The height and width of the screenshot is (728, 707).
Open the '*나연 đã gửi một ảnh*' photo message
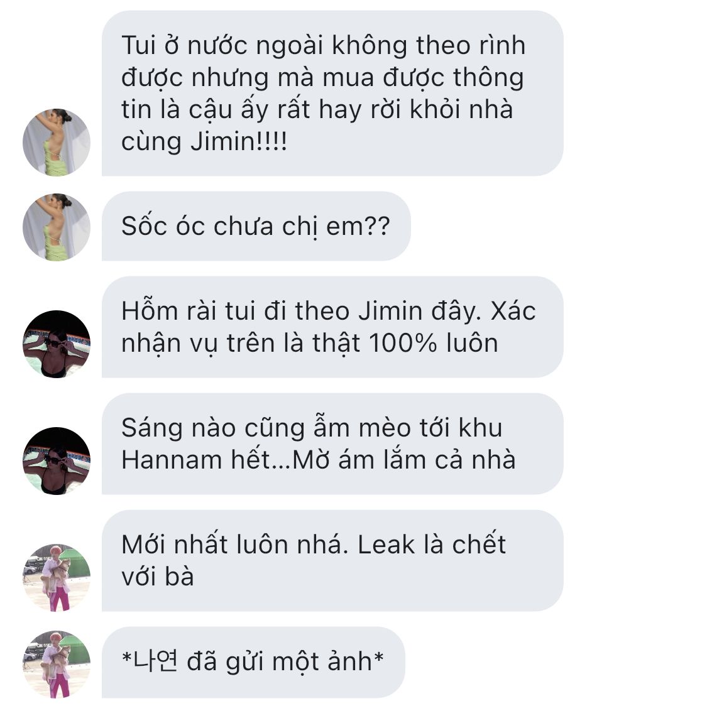pos(253,662)
